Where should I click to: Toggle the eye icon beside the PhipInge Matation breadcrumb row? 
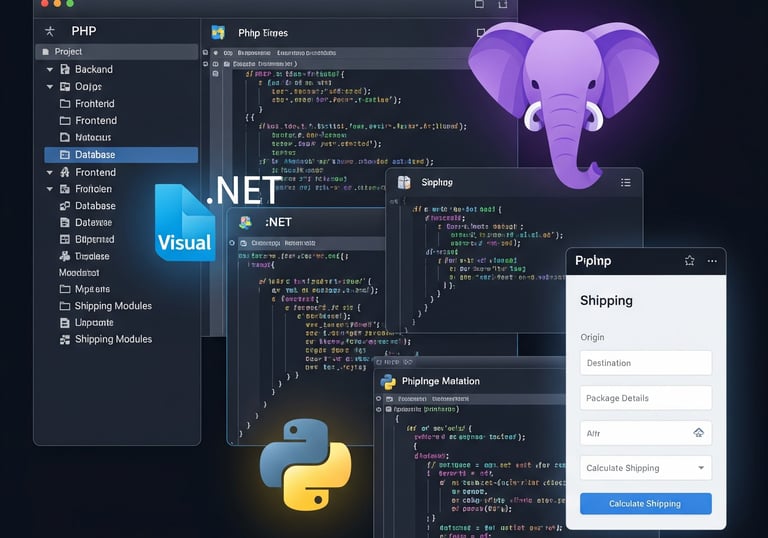[x=379, y=409]
